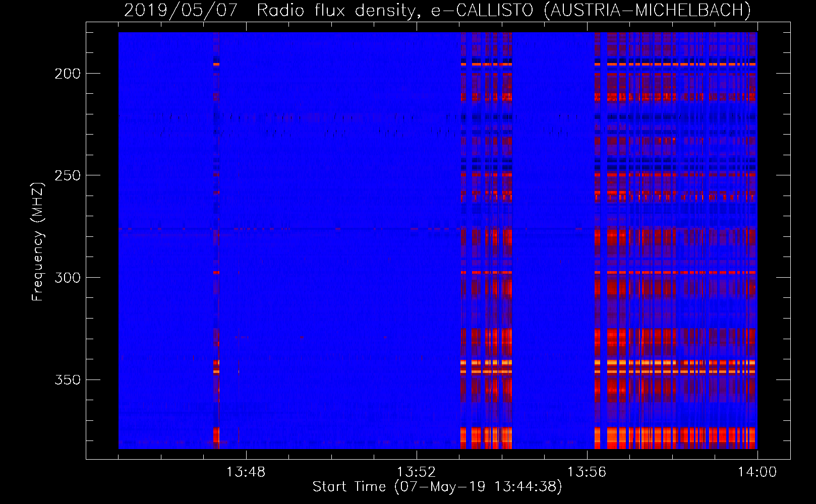Viewport: 816px width, 504px height.
Task: Click the 350 frequency tick label
Action: coord(68,380)
